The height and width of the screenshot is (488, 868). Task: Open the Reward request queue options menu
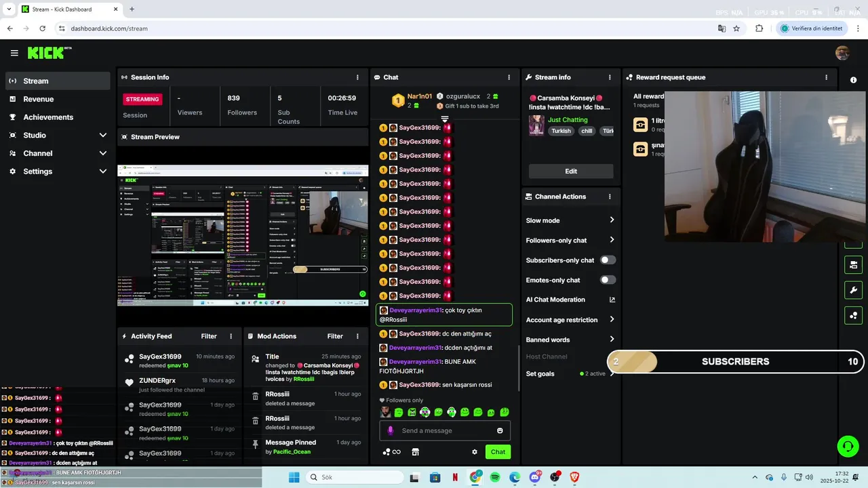[826, 77]
